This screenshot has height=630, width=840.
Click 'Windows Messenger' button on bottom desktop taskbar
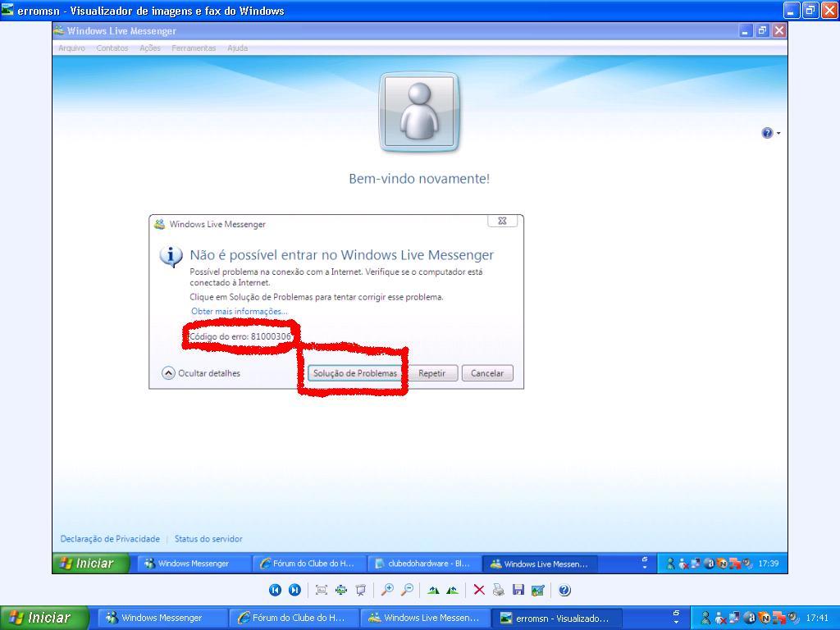[x=163, y=618]
